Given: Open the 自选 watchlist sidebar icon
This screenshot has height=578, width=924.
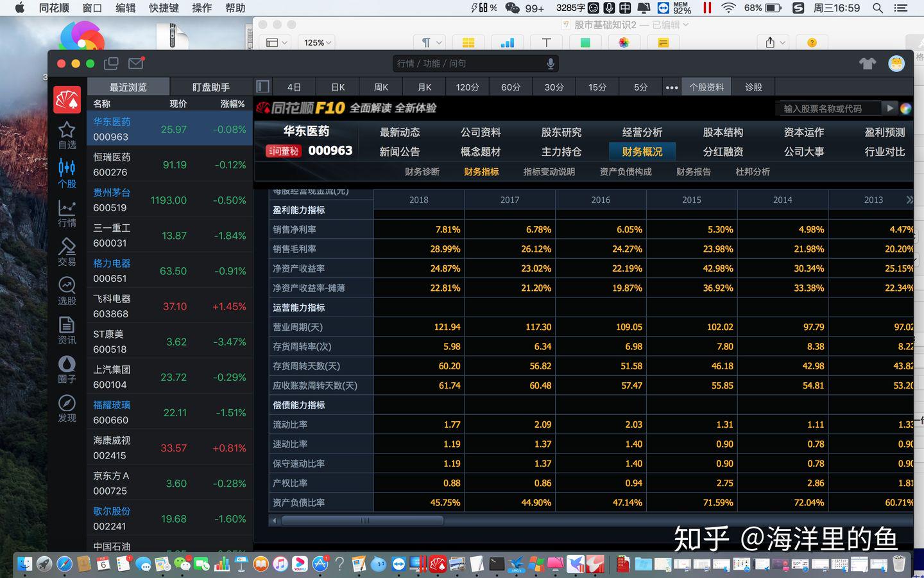Looking at the screenshot, I should coord(67,136).
